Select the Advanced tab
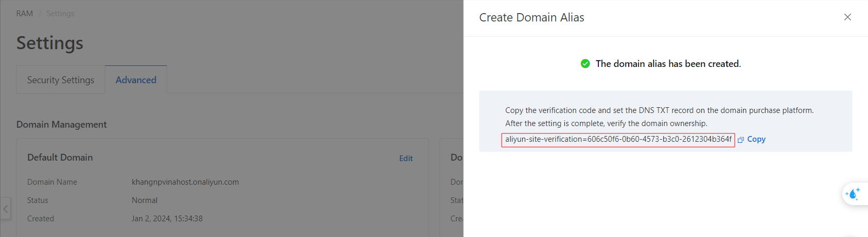This screenshot has width=868, height=237. [136, 80]
